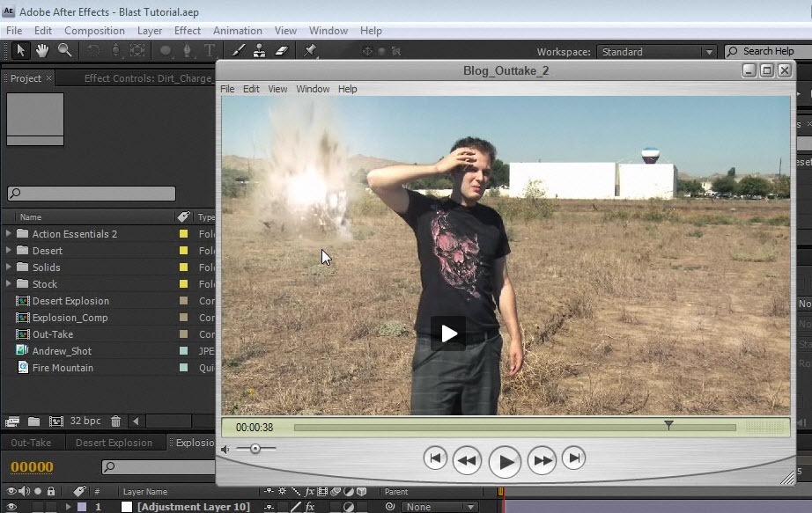Open Parent None dropdown for Adjustment Layer 10
This screenshot has width=812, height=513.
439,507
